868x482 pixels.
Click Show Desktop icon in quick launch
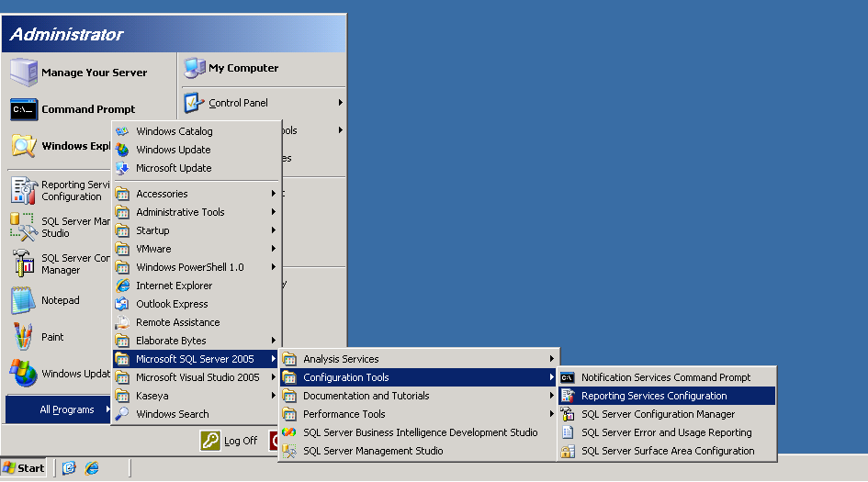pyautogui.click(x=69, y=468)
